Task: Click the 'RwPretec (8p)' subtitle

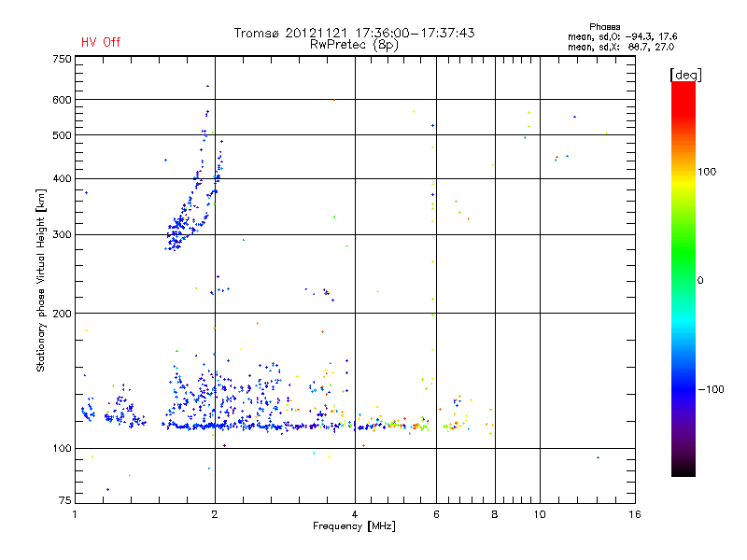Action: click(x=354, y=45)
